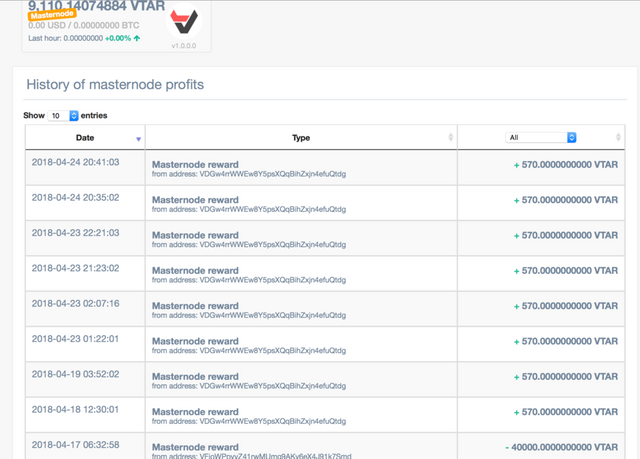Select date 2018-04-23 01:22:01

[76, 339]
